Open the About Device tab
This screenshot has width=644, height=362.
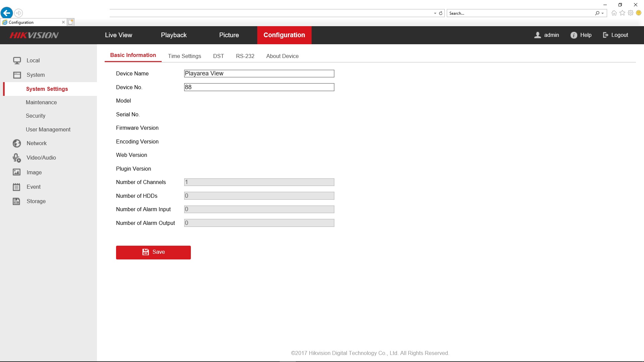pyautogui.click(x=282, y=56)
